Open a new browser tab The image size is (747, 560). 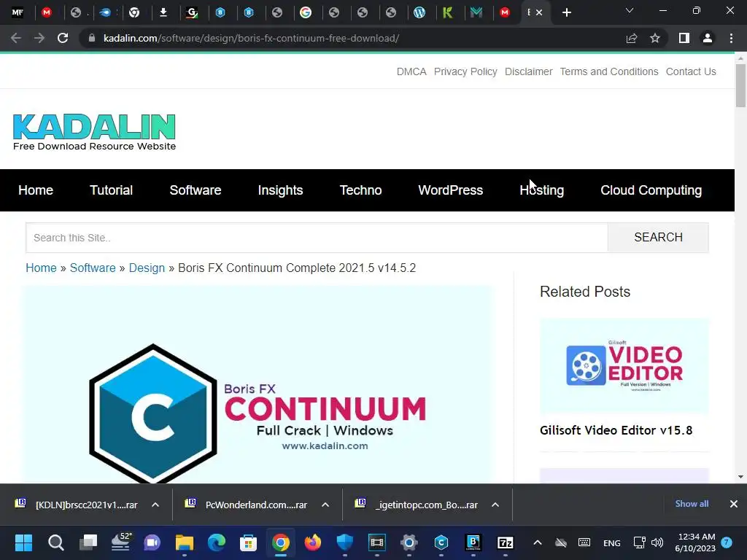click(x=566, y=13)
